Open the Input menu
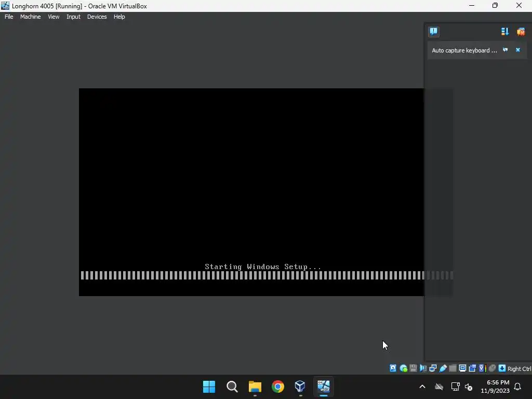Viewport: 532px width, 399px height. click(73, 17)
